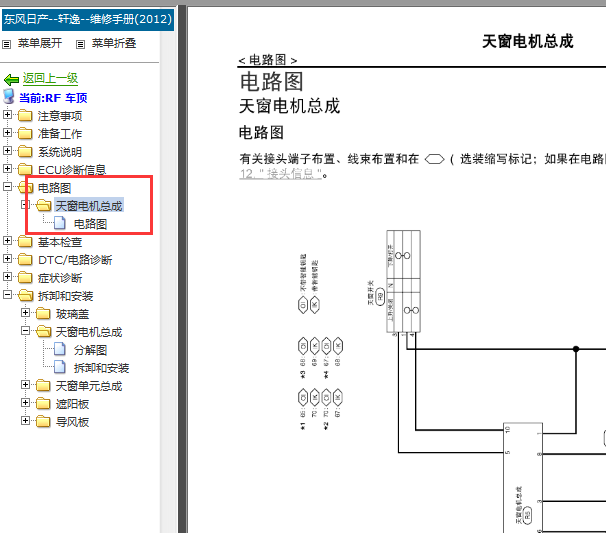Click the 天窗单元总成 folder icon
This screenshot has width=606, height=533.
pos(43,386)
